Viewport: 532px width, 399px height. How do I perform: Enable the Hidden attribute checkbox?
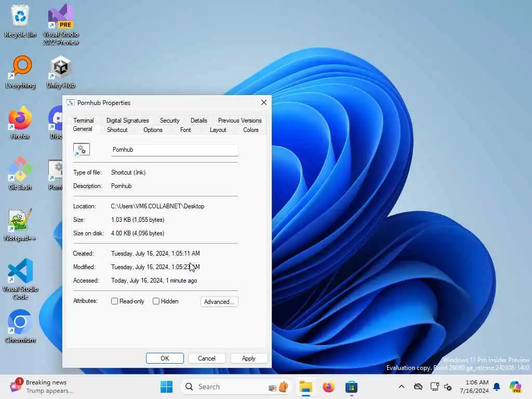pyautogui.click(x=156, y=301)
